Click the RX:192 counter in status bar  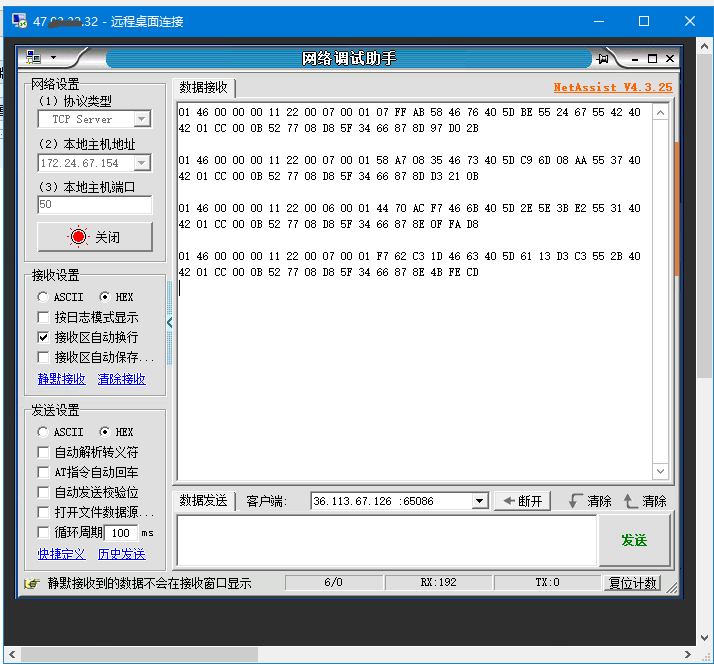pyautogui.click(x=438, y=583)
